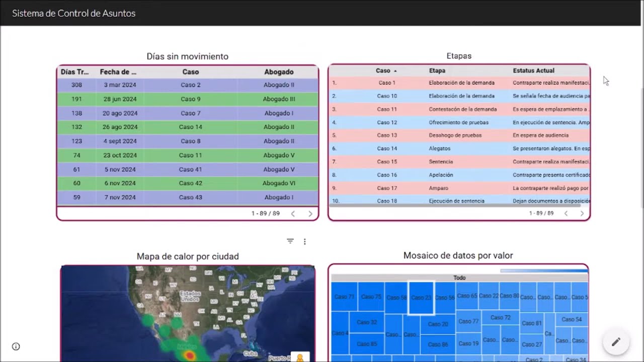
Task: Select the Alegatos stage cell
Action: coord(440,148)
